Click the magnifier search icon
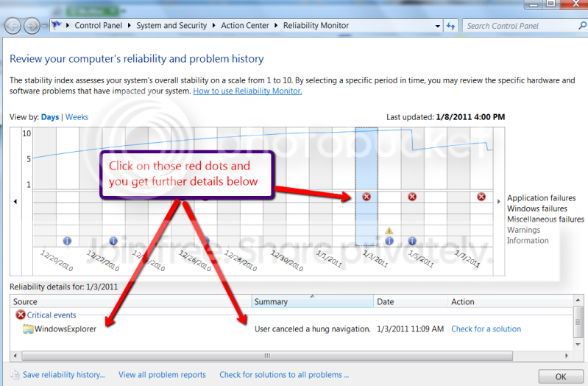Viewport: 588px width, 386px height. (x=582, y=26)
